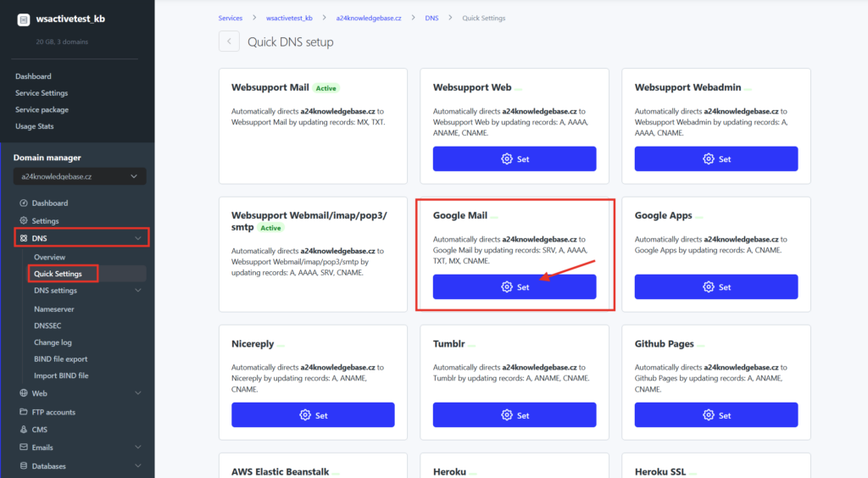Follow the wsactivetest_kb breadcrumb link
868x478 pixels.
[289, 19]
